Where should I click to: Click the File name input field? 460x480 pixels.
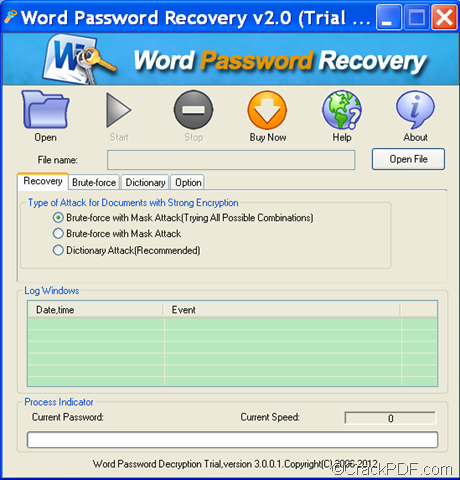coord(231,160)
